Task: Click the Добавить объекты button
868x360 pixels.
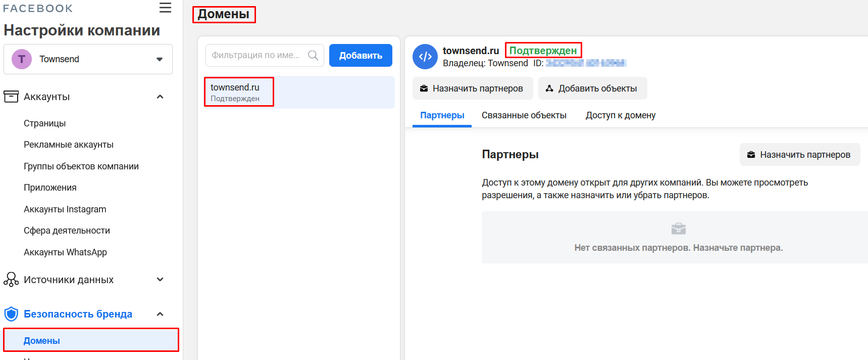Action: pyautogui.click(x=592, y=88)
